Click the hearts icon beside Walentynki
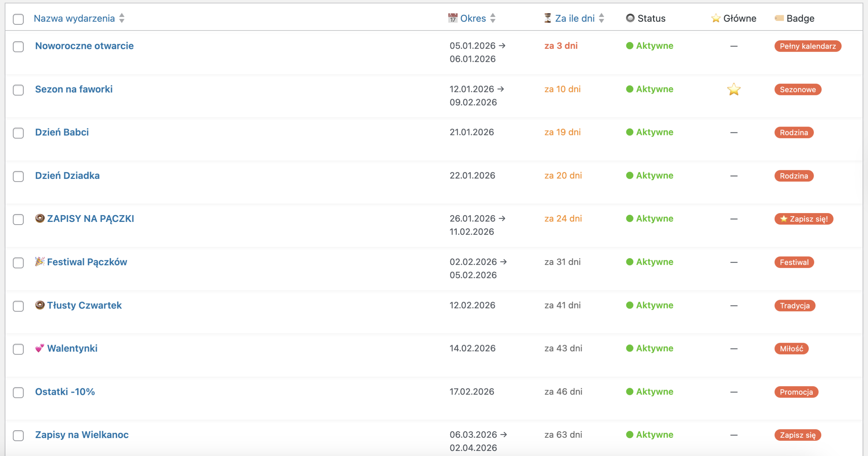868x456 pixels. 40,348
